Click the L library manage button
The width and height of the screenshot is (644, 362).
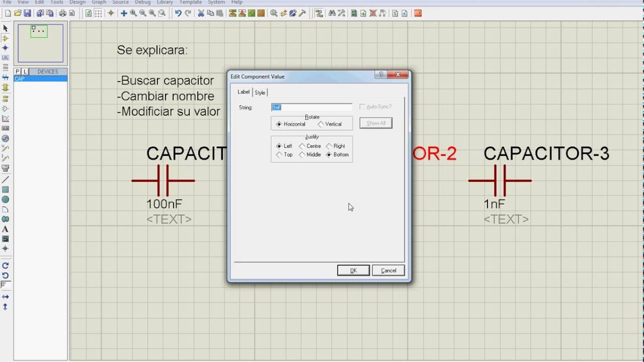pos(25,72)
